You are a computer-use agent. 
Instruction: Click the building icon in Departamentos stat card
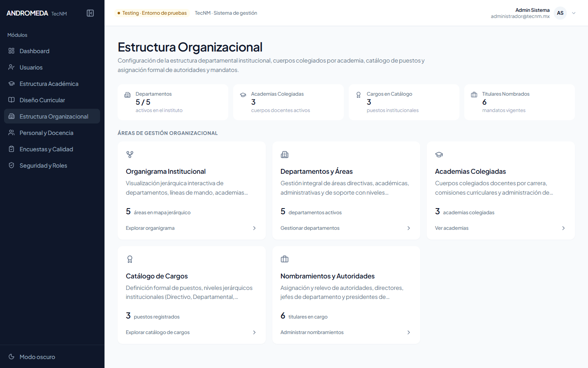pos(127,95)
